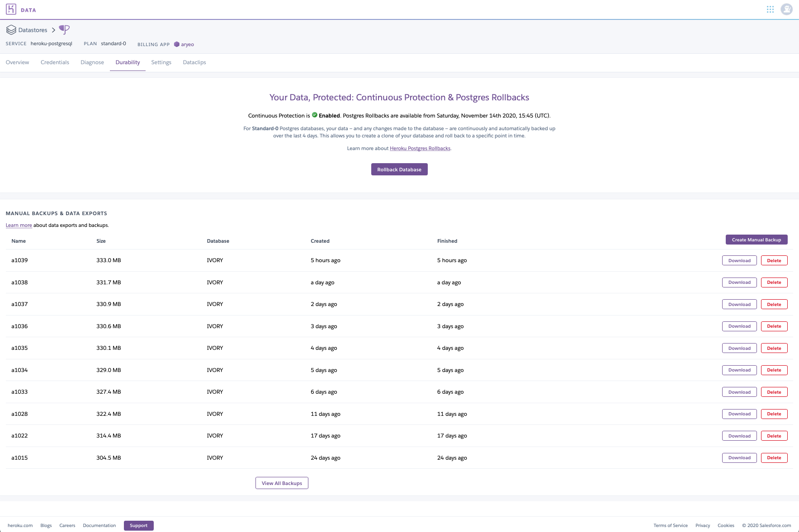
Task: Select the a1039 backup name
Action: pyautogui.click(x=19, y=260)
